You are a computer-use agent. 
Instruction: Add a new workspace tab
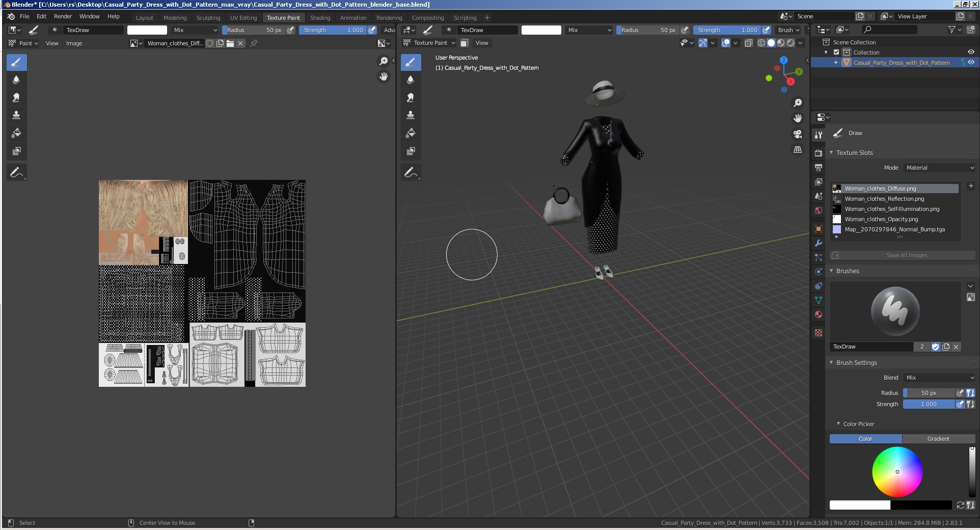pos(487,18)
